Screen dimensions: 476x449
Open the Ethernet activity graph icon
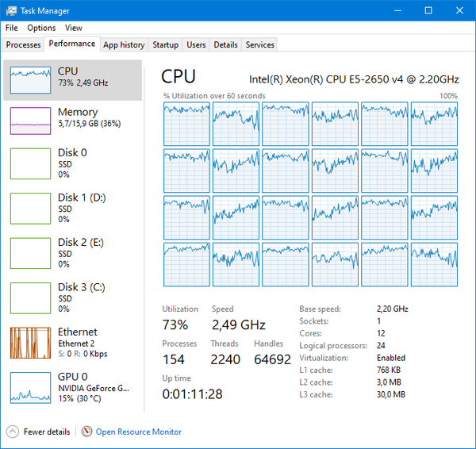pyautogui.click(x=31, y=343)
